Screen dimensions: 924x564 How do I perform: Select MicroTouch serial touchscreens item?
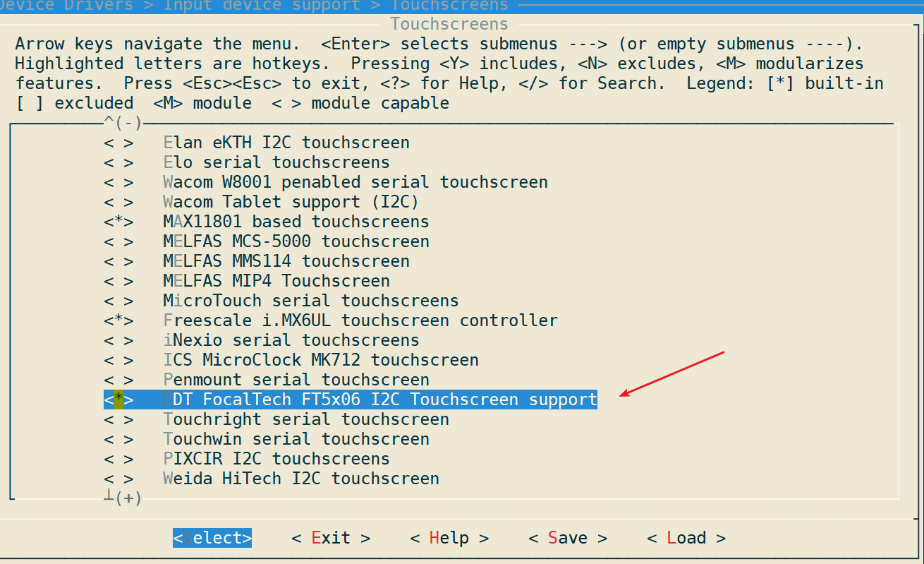[310, 301]
